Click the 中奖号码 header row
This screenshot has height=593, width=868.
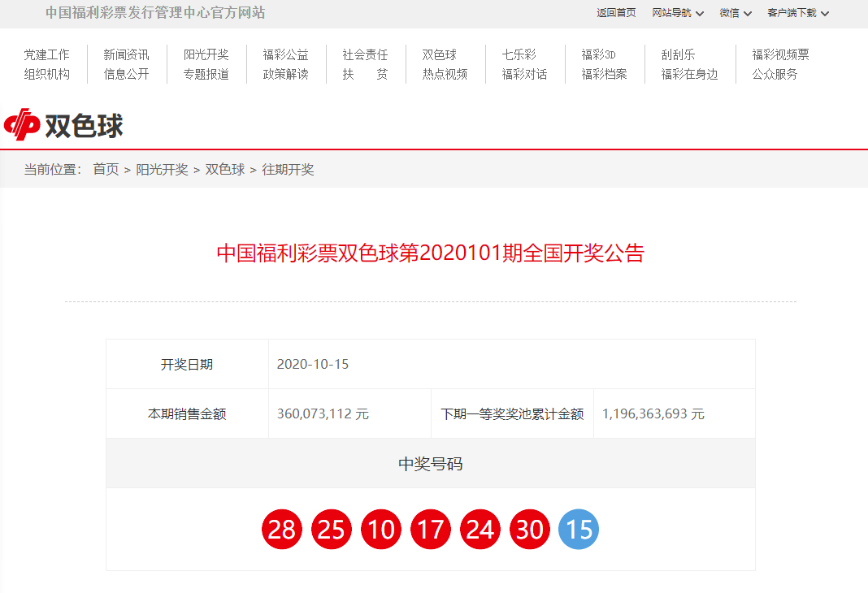pos(431,464)
